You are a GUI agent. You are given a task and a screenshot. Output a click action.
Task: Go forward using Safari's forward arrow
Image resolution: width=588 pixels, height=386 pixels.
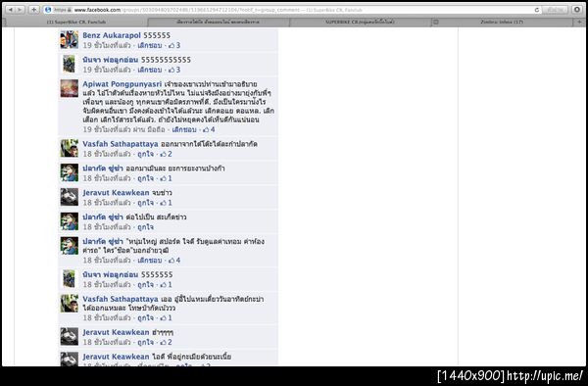pyautogui.click(x=20, y=10)
